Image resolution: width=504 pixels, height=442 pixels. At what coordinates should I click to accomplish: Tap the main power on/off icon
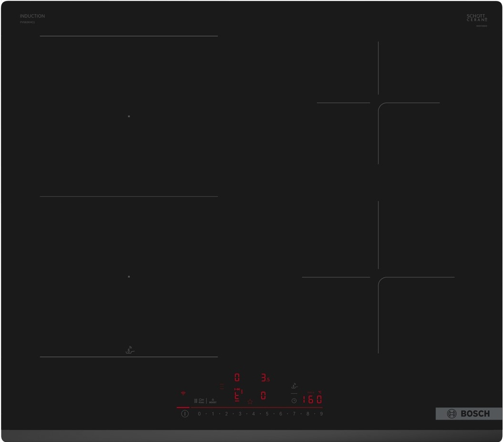(x=185, y=414)
